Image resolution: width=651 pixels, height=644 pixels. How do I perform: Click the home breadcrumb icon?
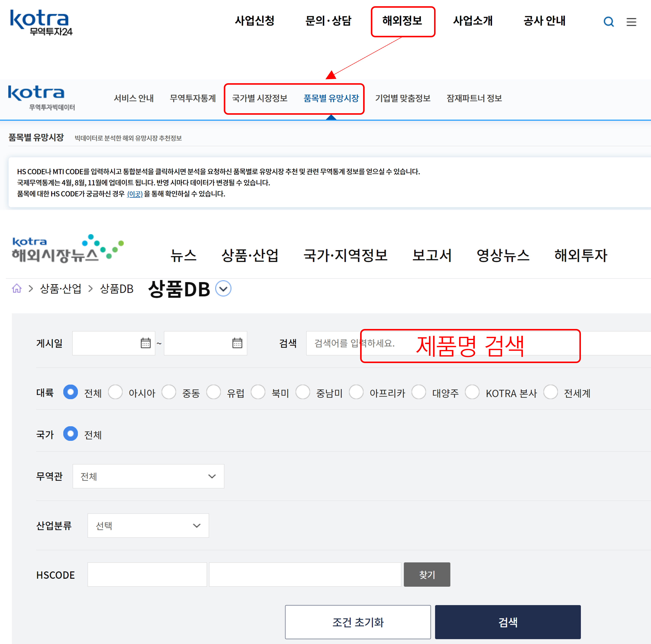tap(17, 289)
